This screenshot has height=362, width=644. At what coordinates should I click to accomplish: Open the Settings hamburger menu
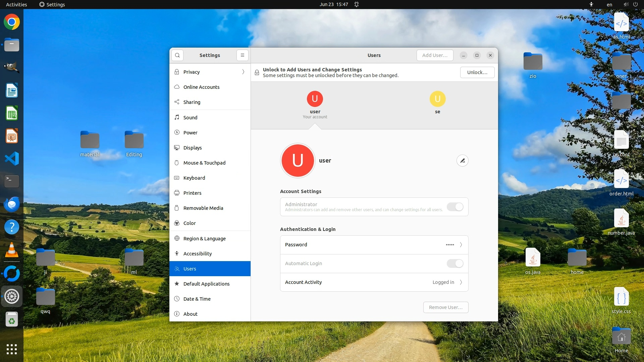click(242, 55)
